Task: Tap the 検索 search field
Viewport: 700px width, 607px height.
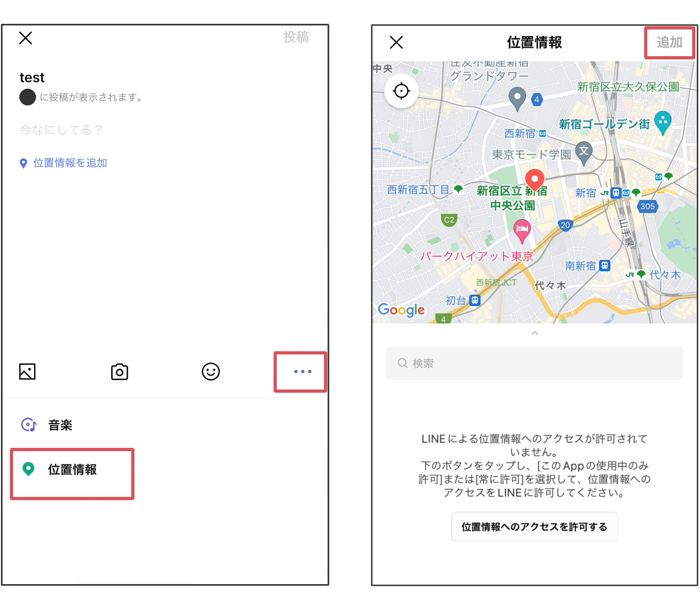Action: (x=534, y=363)
